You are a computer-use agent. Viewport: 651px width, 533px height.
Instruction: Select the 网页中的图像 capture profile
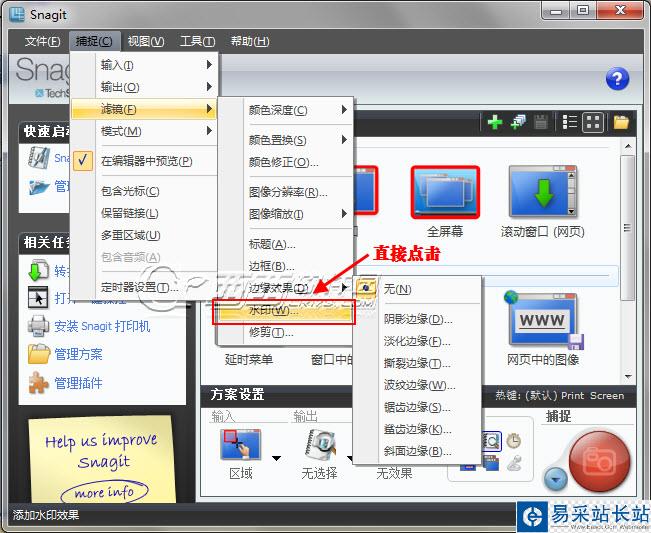tap(543, 330)
